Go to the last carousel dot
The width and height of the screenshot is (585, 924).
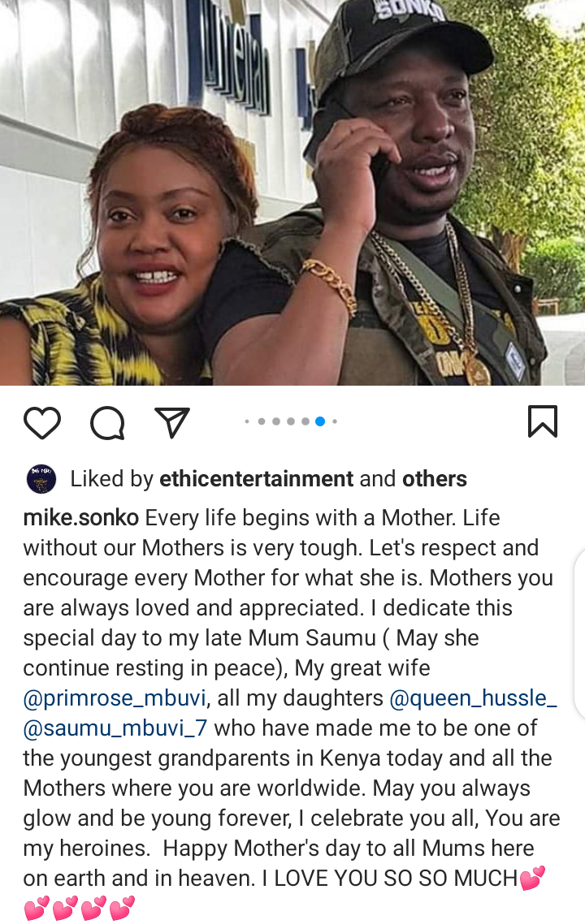[335, 421]
